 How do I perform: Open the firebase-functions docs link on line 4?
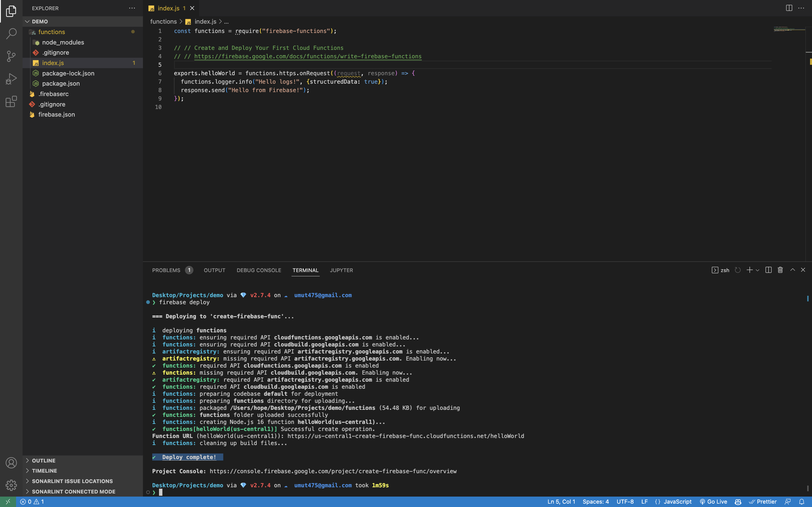(307, 56)
